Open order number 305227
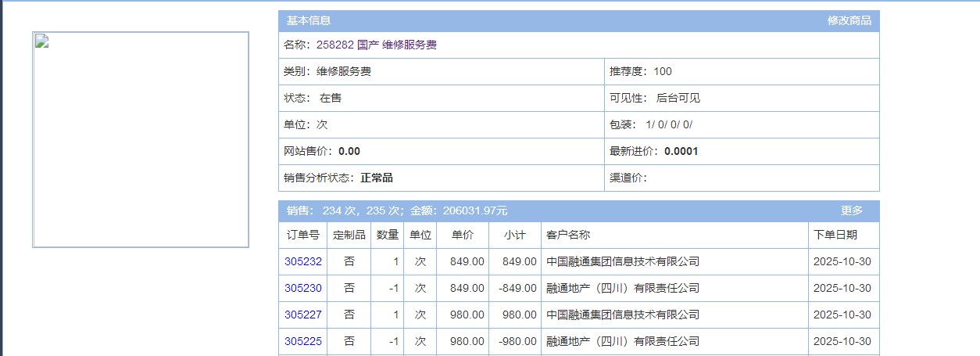The width and height of the screenshot is (980, 356). [x=302, y=315]
